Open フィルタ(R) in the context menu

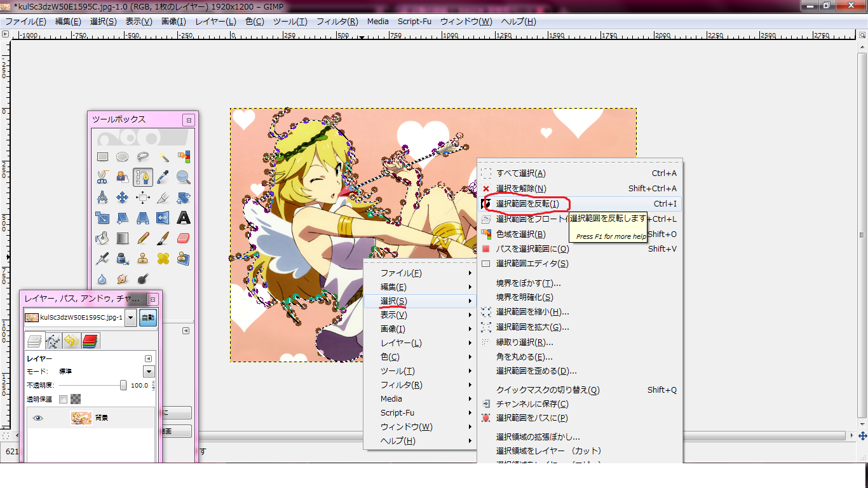[x=419, y=385]
